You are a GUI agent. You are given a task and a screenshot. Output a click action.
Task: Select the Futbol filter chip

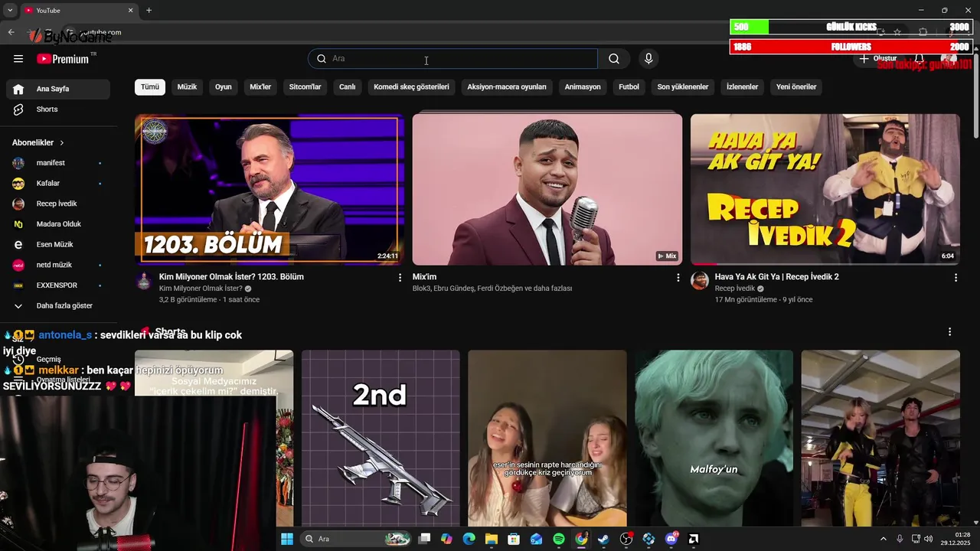click(x=629, y=86)
